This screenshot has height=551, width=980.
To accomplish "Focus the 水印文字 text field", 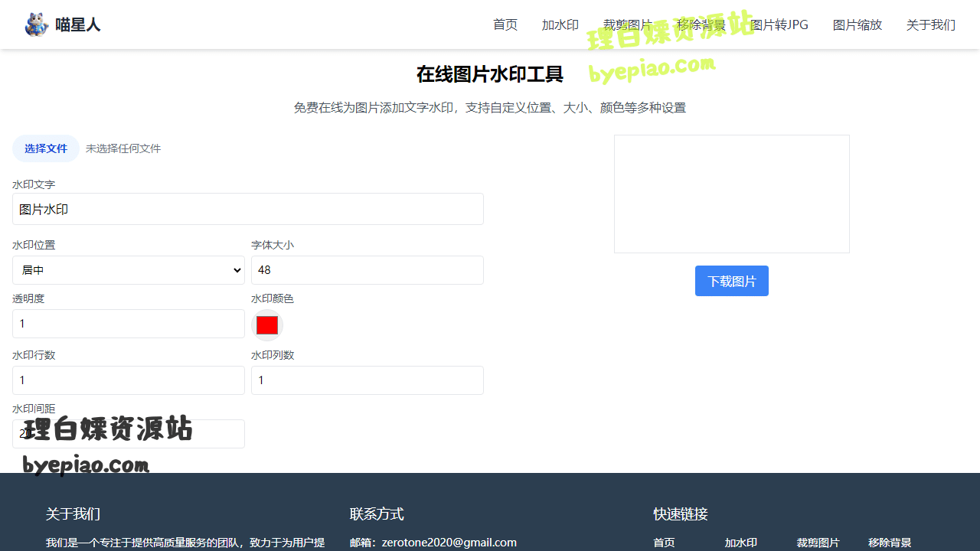I will click(x=247, y=209).
